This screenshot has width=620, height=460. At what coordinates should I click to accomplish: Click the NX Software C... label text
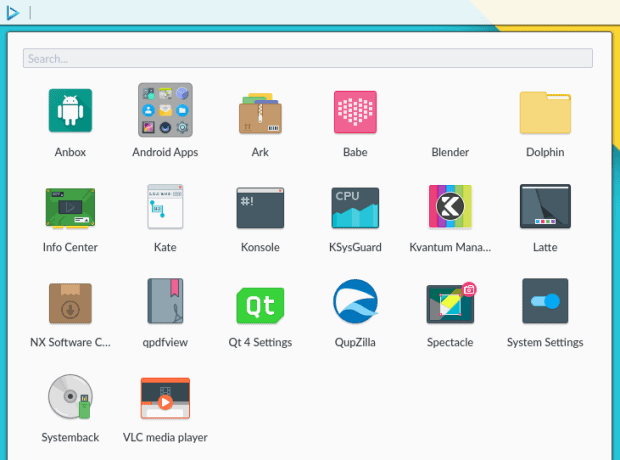click(x=70, y=342)
